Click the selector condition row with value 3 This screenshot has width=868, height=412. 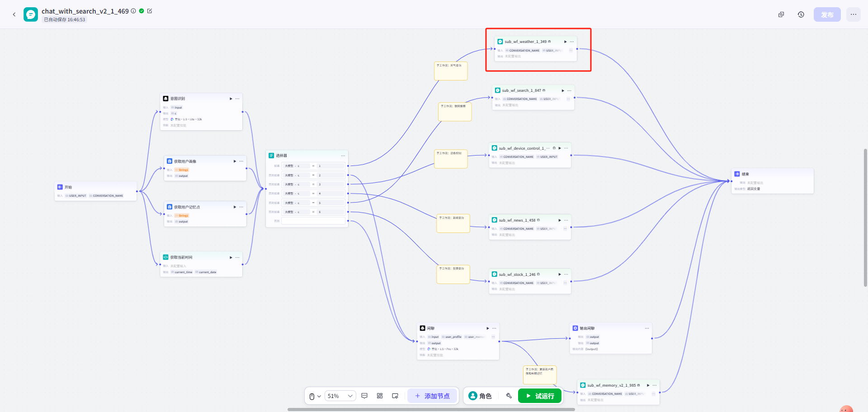[x=313, y=184]
